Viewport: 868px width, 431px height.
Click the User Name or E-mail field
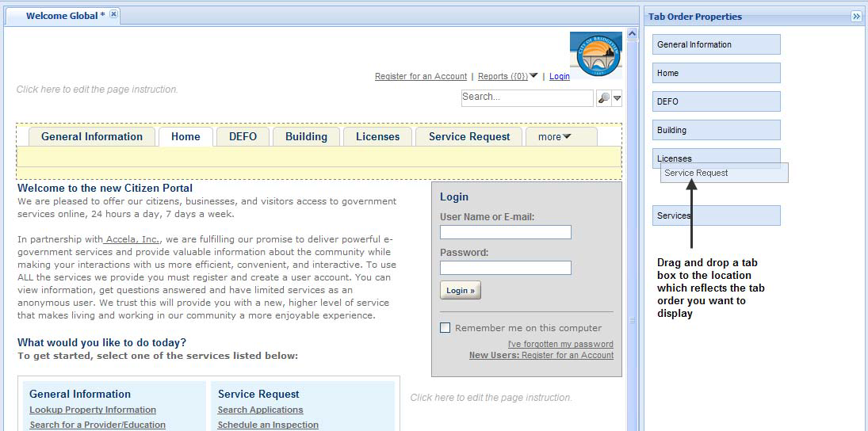(505, 232)
